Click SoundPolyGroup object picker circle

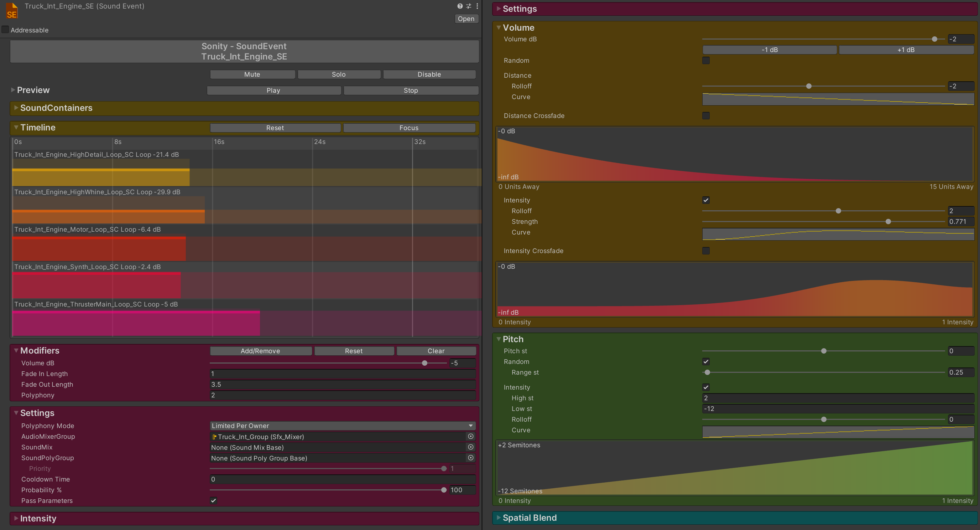471,458
